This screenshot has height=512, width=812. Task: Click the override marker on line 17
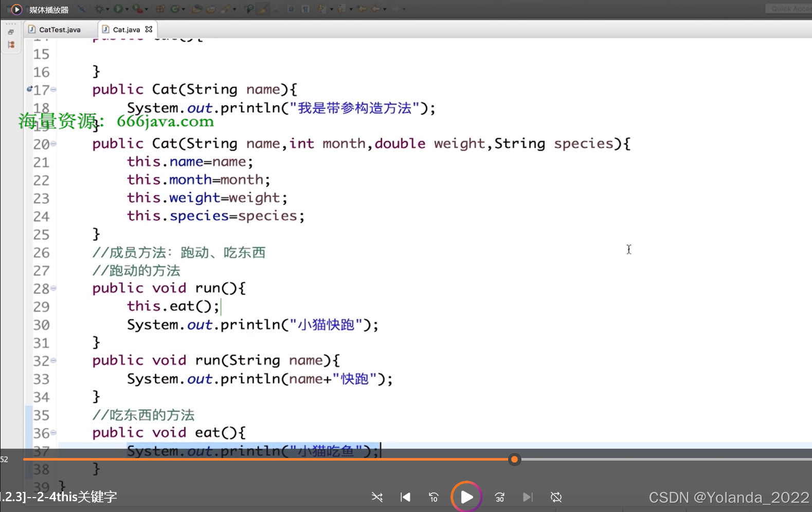(29, 89)
